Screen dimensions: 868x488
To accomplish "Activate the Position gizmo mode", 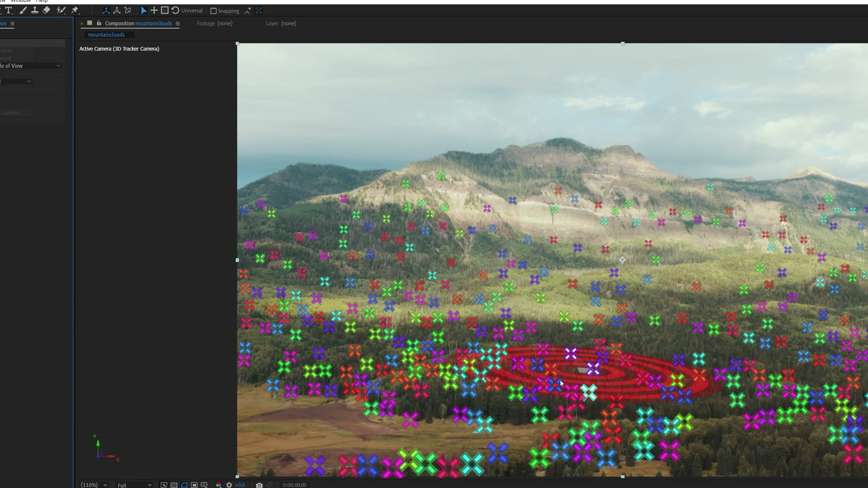I will pyautogui.click(x=154, y=10).
